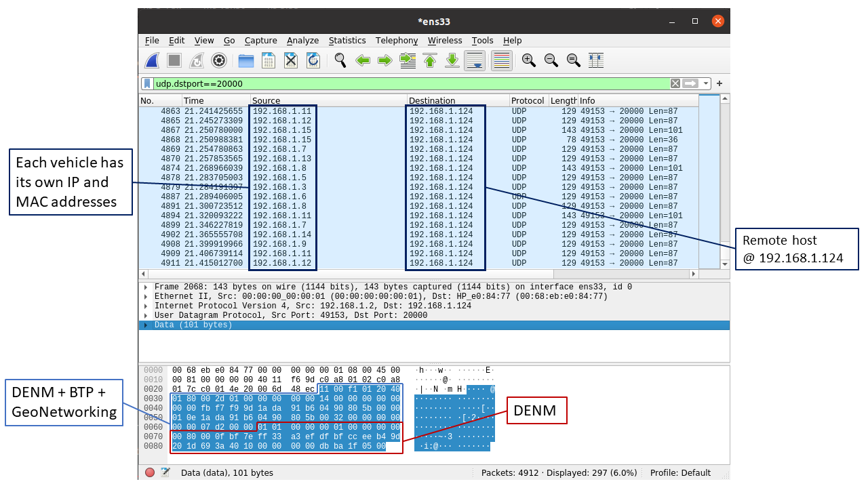Open a capture file with the folder icon
The width and height of the screenshot is (868, 488).
246,60
